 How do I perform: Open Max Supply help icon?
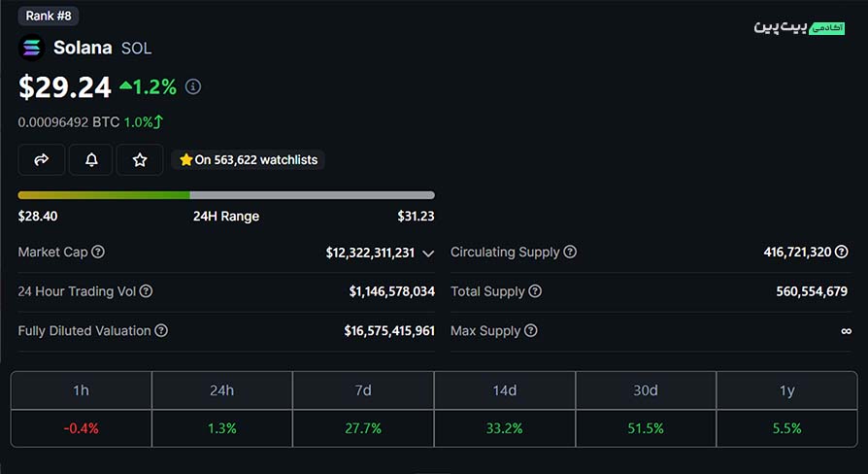(x=530, y=330)
